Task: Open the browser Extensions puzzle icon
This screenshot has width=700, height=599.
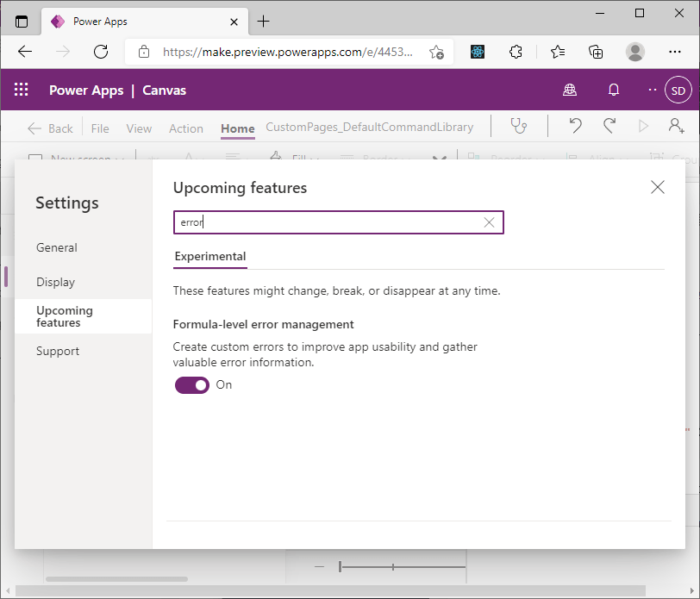Action: pos(516,52)
